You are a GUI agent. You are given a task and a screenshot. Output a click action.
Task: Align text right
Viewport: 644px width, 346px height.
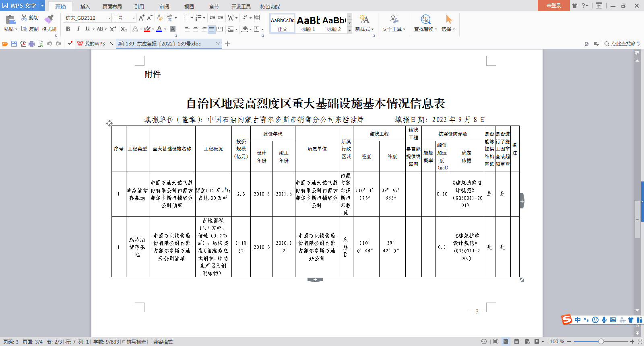204,29
